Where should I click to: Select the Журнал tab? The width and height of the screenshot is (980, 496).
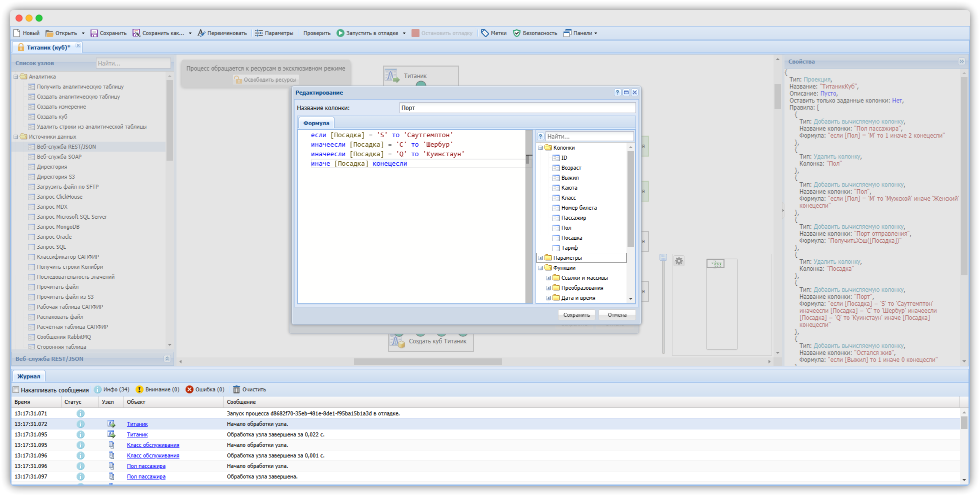28,376
